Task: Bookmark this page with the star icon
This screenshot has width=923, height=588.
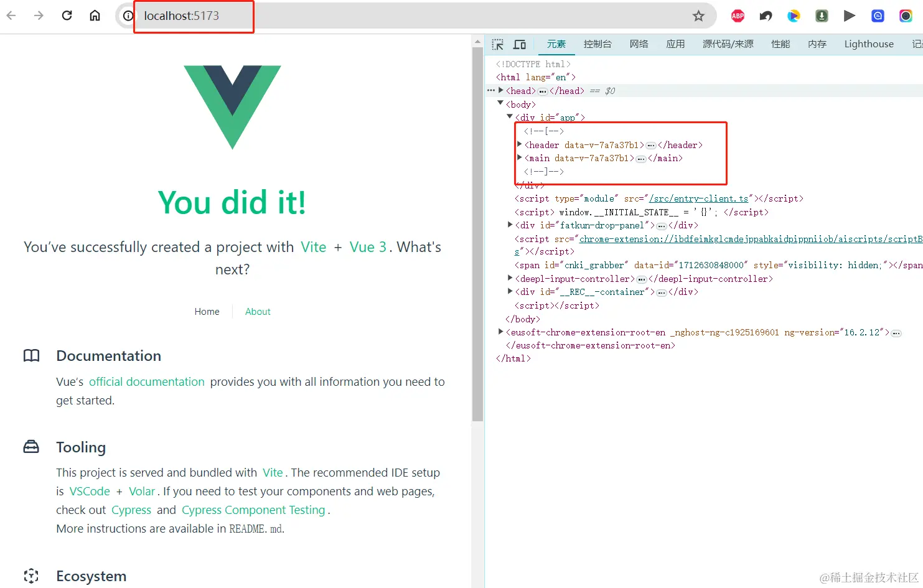Action: 698,16
